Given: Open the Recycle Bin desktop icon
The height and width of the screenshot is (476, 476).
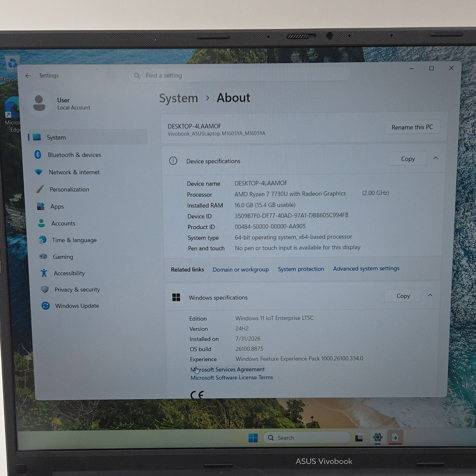Looking at the screenshot, I should pyautogui.click(x=11, y=67).
